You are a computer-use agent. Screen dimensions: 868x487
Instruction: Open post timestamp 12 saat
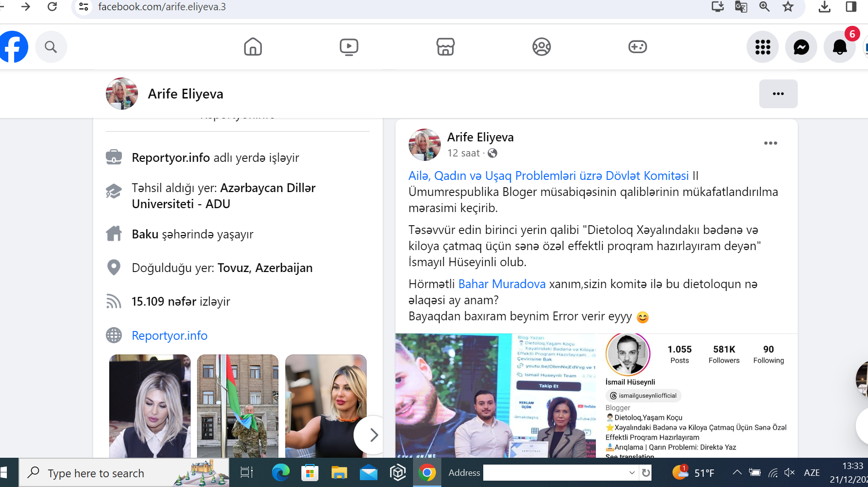pyautogui.click(x=464, y=153)
